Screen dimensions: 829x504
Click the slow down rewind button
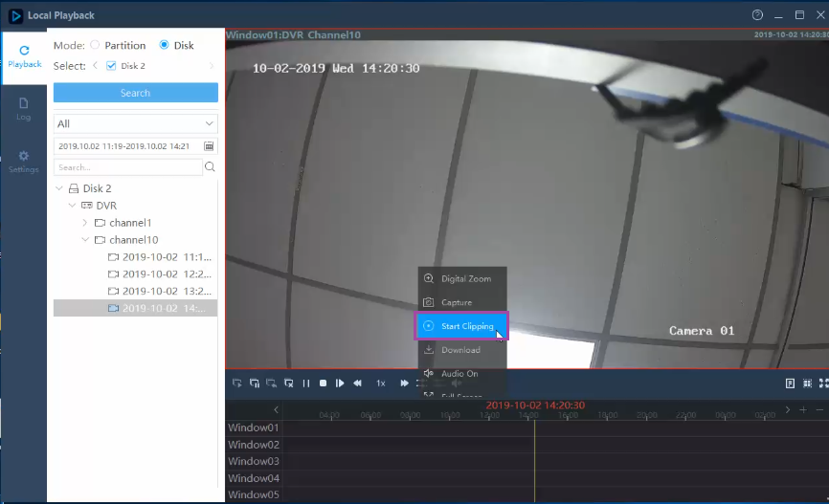358,383
